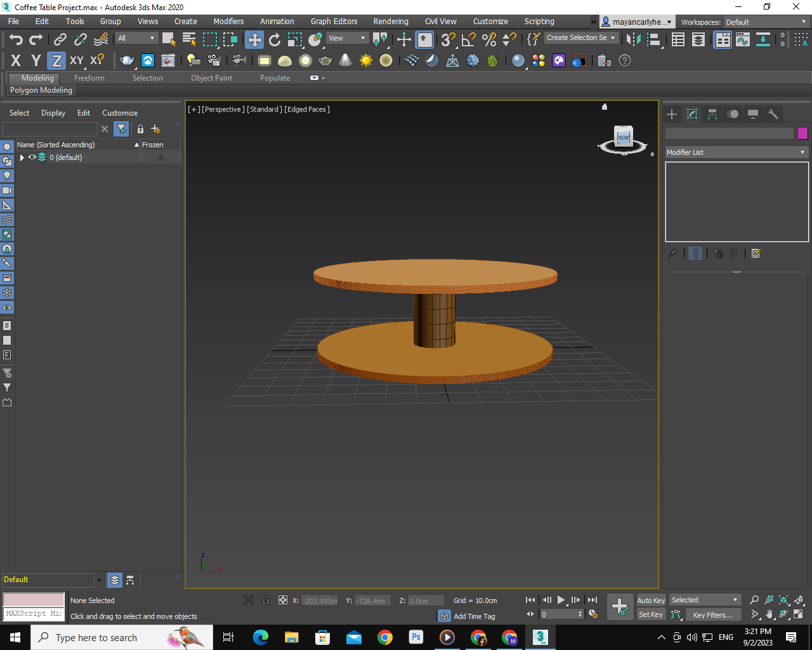This screenshot has width=812, height=650.
Task: Click the Play Animation button
Action: 561,600
